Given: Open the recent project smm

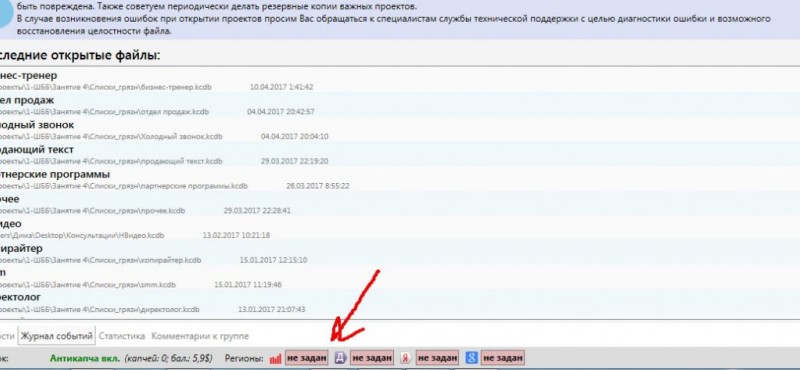Looking at the screenshot, I should point(3,273).
